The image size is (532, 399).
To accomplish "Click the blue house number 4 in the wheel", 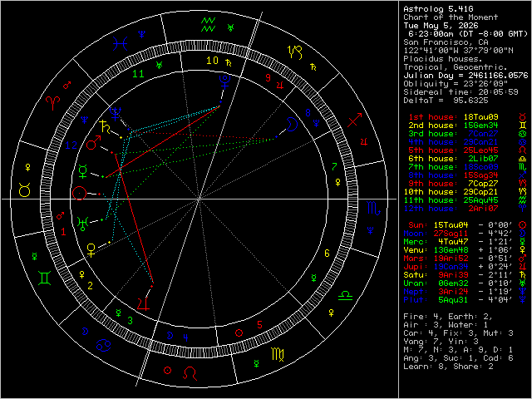I will (x=185, y=337).
